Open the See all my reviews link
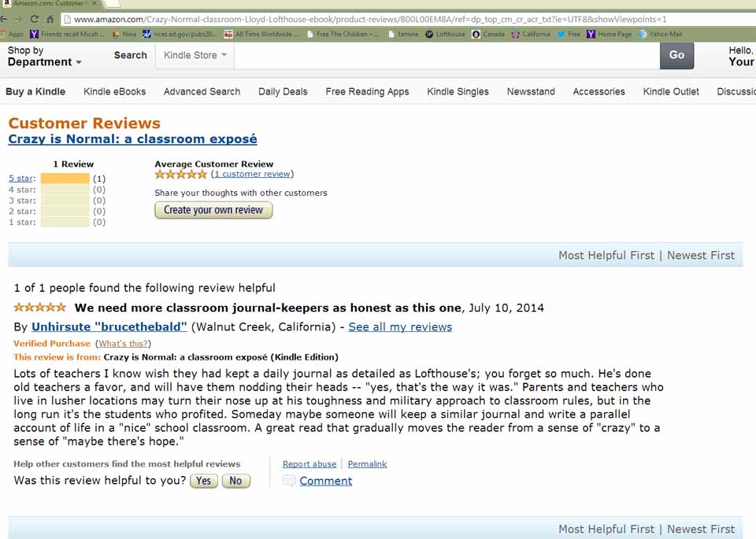 click(400, 327)
